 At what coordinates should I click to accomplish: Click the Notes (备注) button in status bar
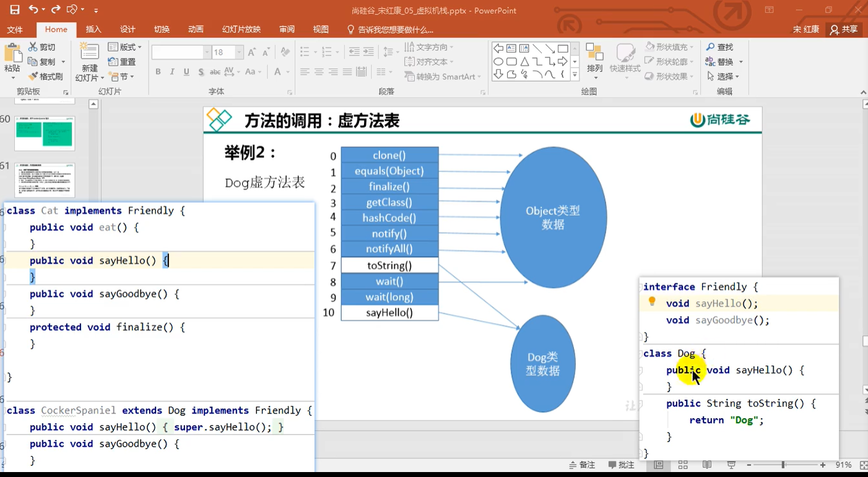(x=582, y=465)
